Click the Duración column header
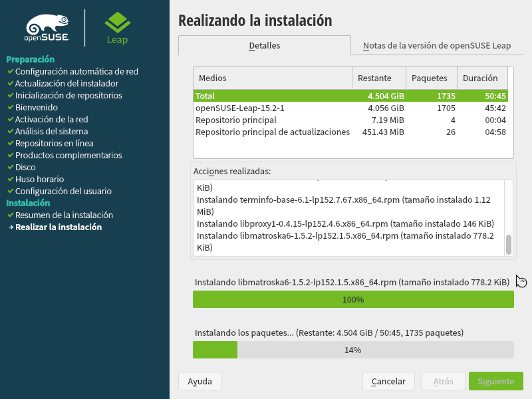The width and height of the screenshot is (532, 399). (x=483, y=78)
